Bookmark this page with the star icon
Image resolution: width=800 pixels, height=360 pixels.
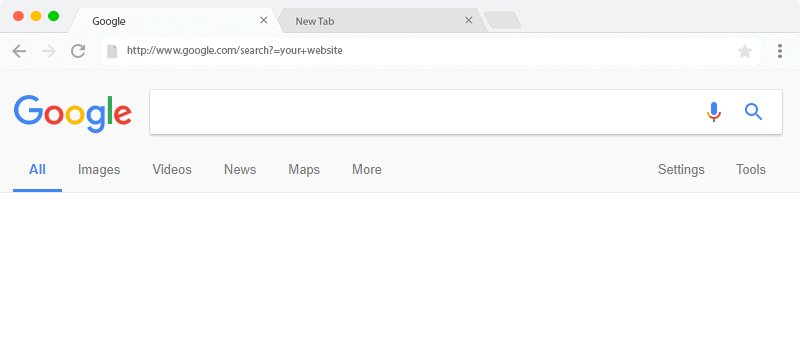click(x=745, y=51)
